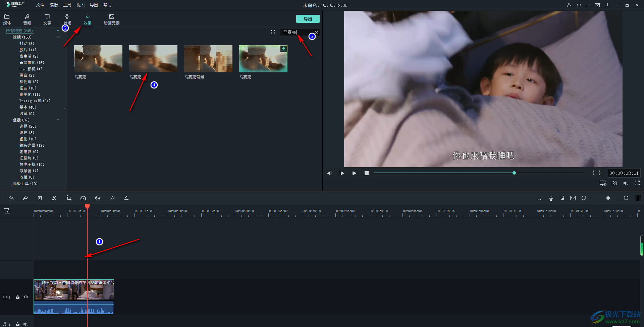The image size is (644, 327).
Task: Select Instagram风 (24) category
Action: (x=35, y=101)
